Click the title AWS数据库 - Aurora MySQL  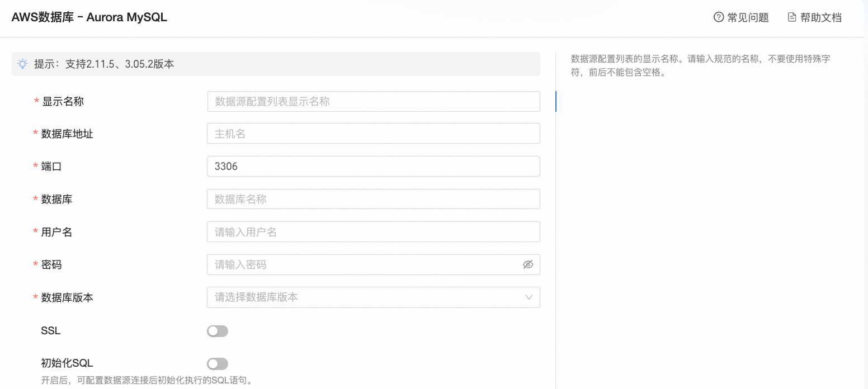89,17
